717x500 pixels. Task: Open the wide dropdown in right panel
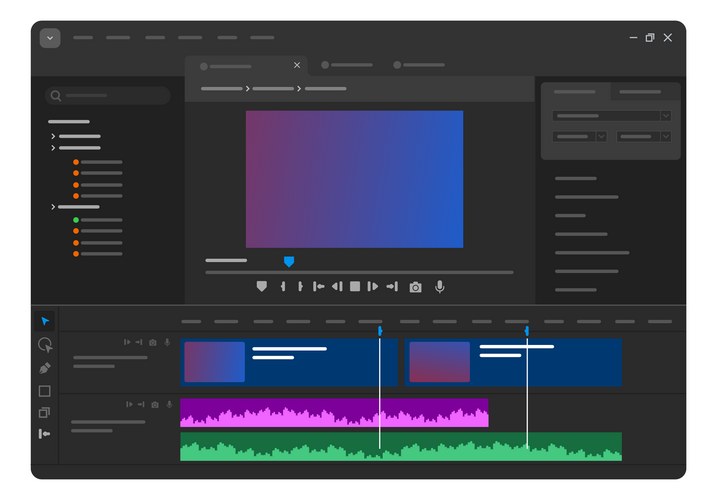[611, 116]
